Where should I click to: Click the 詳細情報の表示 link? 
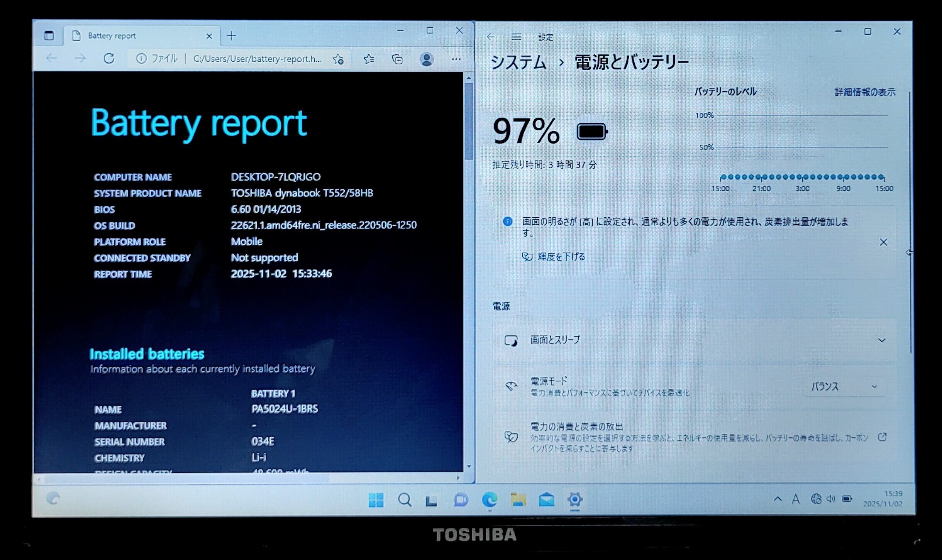point(865,92)
